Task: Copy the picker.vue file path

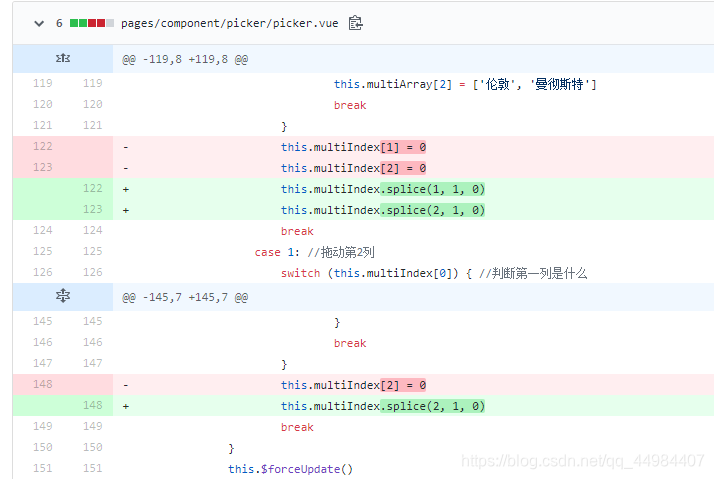Action: point(355,23)
